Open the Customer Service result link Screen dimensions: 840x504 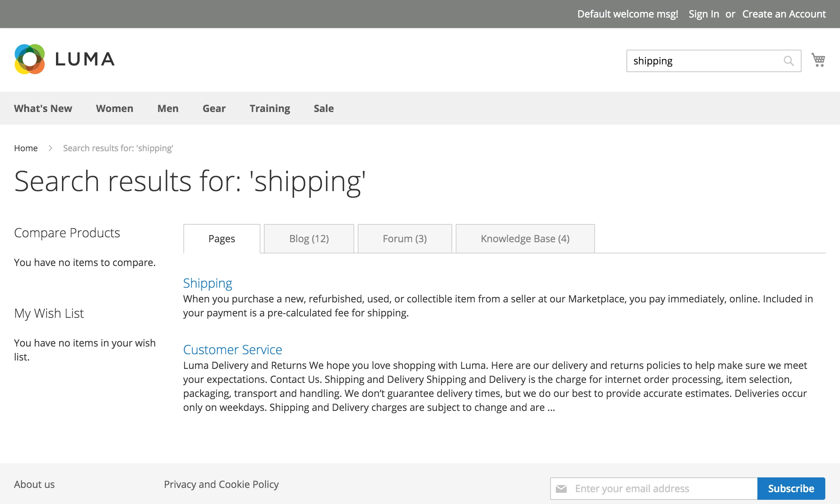point(232,350)
